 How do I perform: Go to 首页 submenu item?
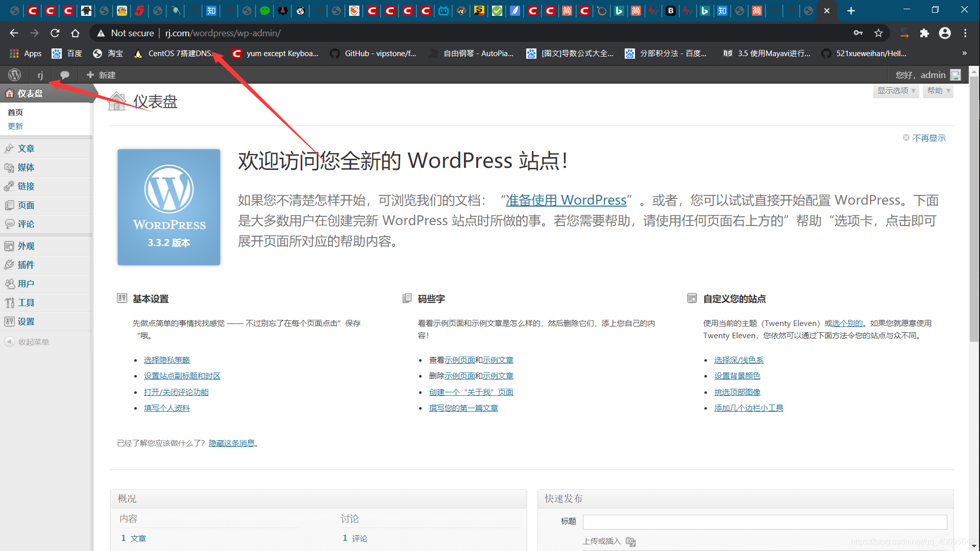click(x=15, y=112)
